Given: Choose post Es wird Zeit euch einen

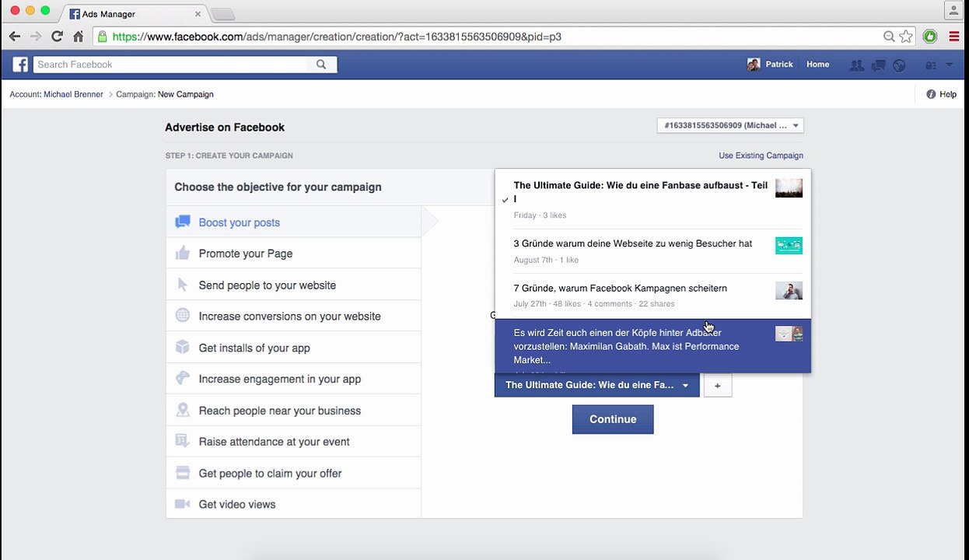Looking at the screenshot, I should tap(653, 346).
